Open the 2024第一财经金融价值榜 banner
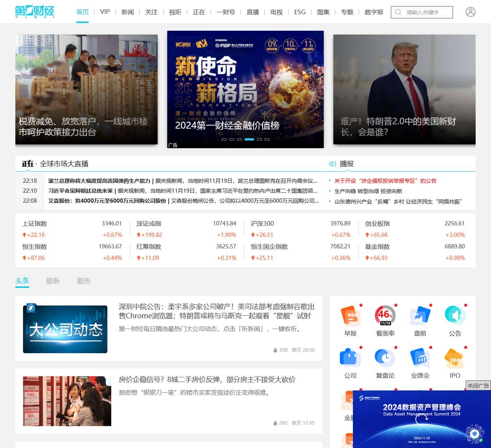 click(245, 89)
